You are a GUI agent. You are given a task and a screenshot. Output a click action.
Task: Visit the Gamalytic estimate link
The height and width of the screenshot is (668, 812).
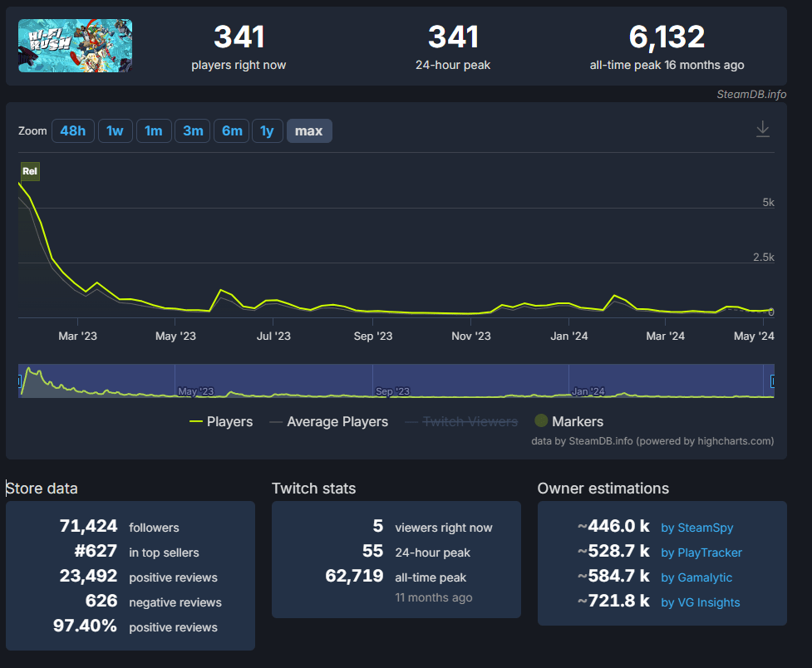point(696,577)
